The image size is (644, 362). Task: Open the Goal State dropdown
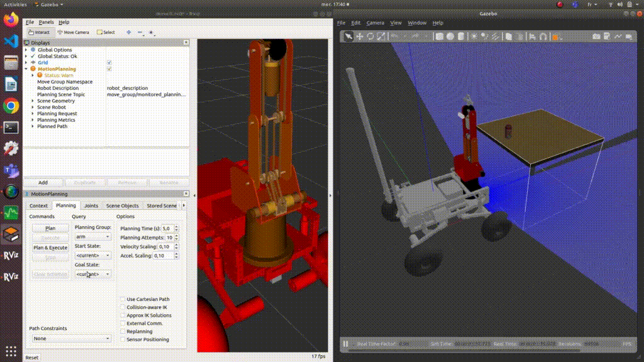click(x=93, y=274)
